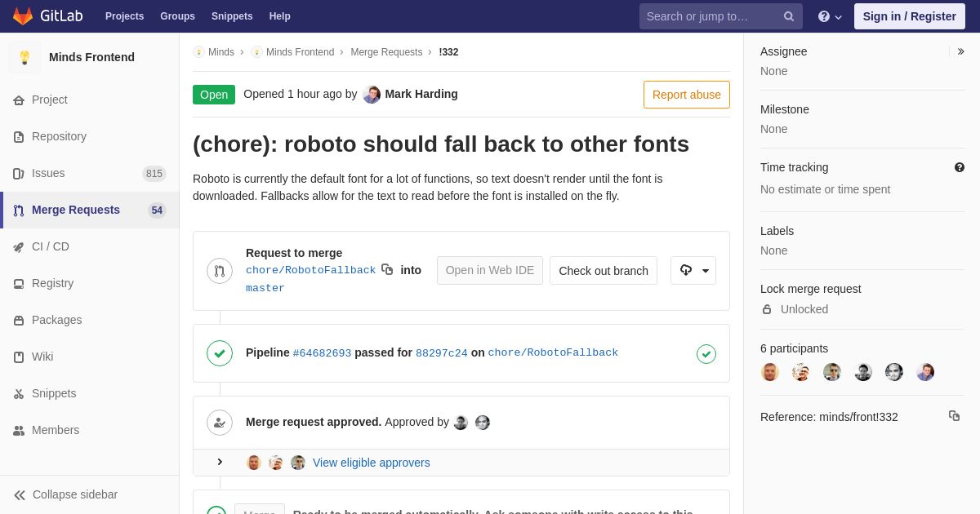Click the Minds Frontend breadcrumb link
The height and width of the screenshot is (514, 980).
tap(300, 52)
